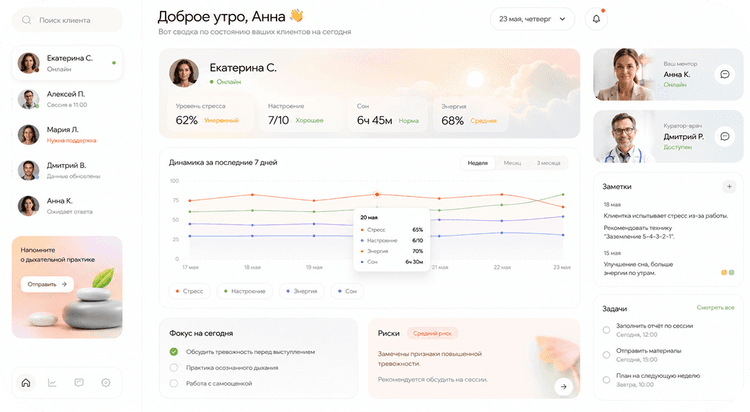This screenshot has width=750, height=412.
Task: Click 'Нужна поддержка' status under Мария Л.
Action: tap(71, 141)
